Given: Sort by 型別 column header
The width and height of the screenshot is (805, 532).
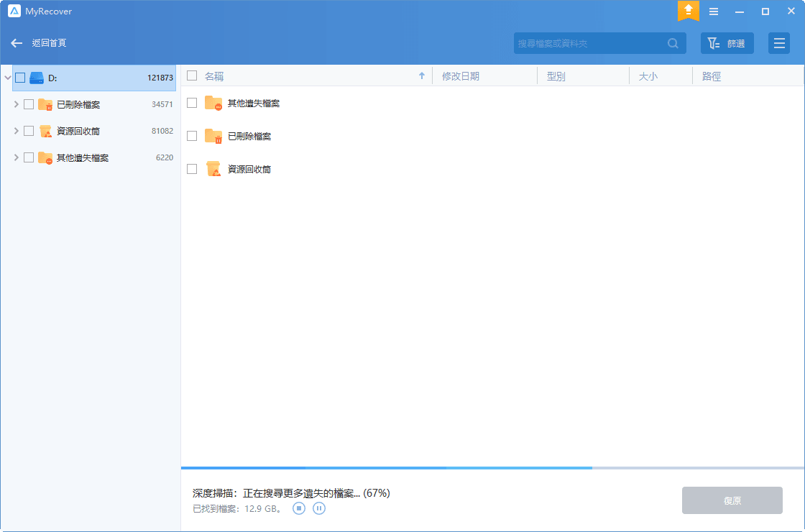Looking at the screenshot, I should 556,76.
